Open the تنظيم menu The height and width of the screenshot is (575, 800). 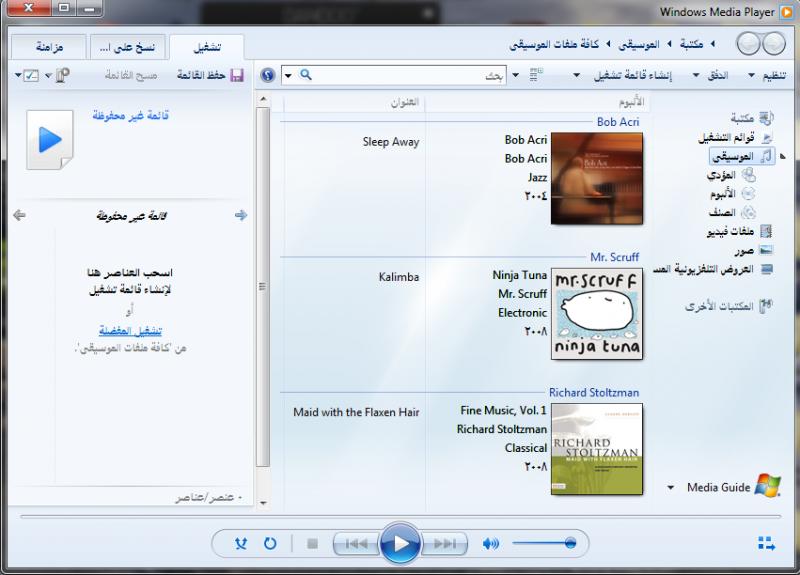coord(767,76)
